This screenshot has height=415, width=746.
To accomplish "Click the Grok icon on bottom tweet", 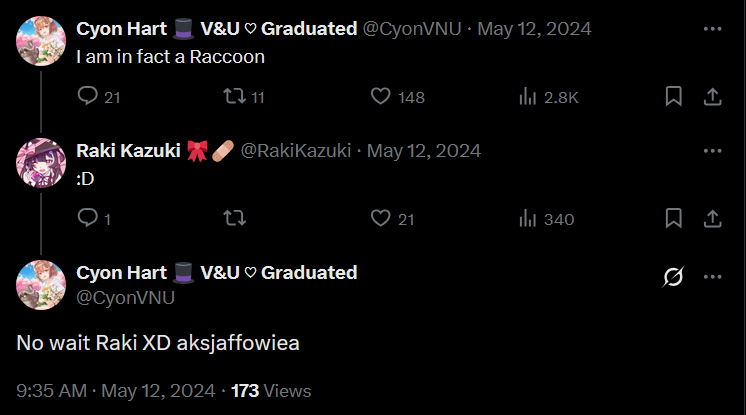I will click(x=673, y=277).
